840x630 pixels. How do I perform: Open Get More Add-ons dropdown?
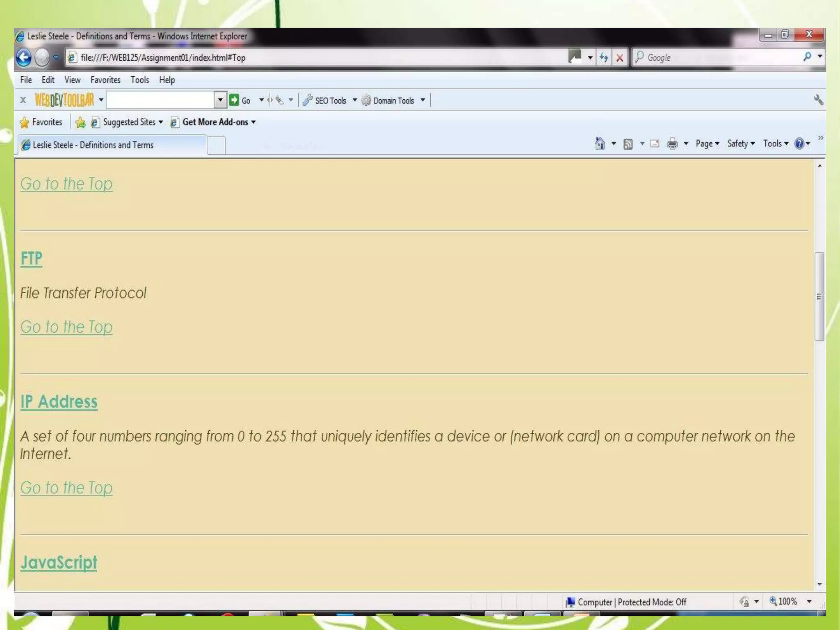[x=213, y=122]
